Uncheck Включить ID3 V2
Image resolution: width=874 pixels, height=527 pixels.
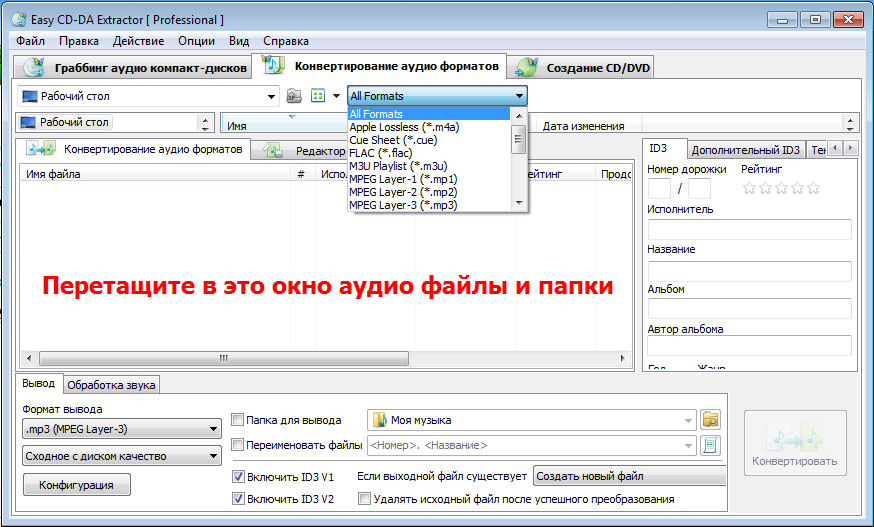point(238,499)
